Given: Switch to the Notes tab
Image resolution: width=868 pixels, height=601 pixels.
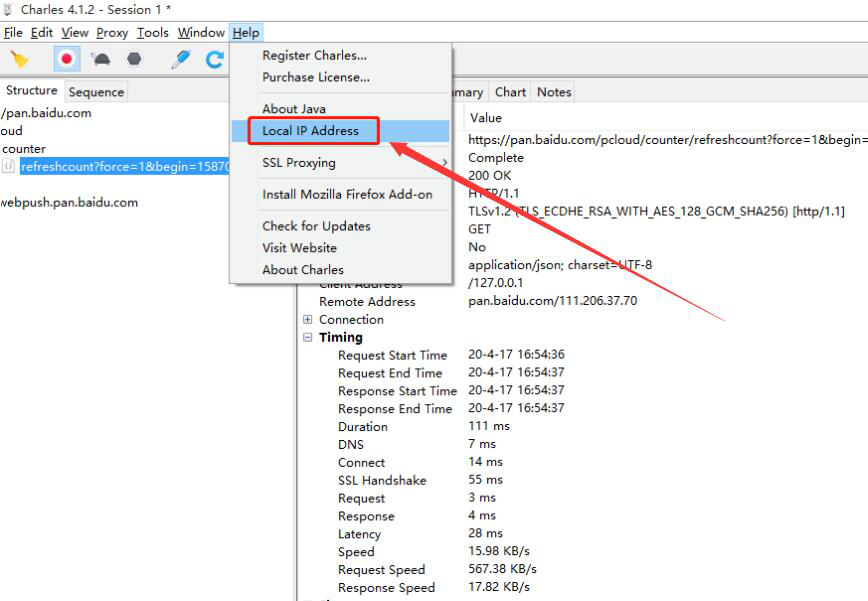Looking at the screenshot, I should click(554, 92).
